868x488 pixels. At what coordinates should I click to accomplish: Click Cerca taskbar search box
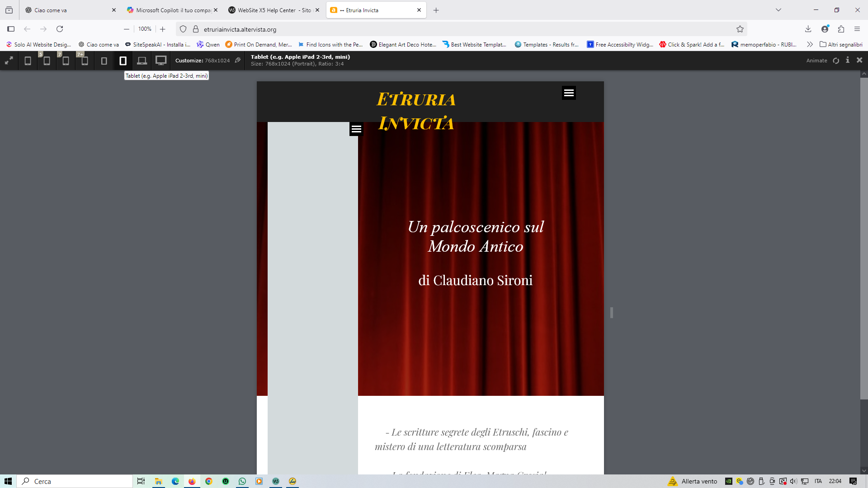coord(75,481)
